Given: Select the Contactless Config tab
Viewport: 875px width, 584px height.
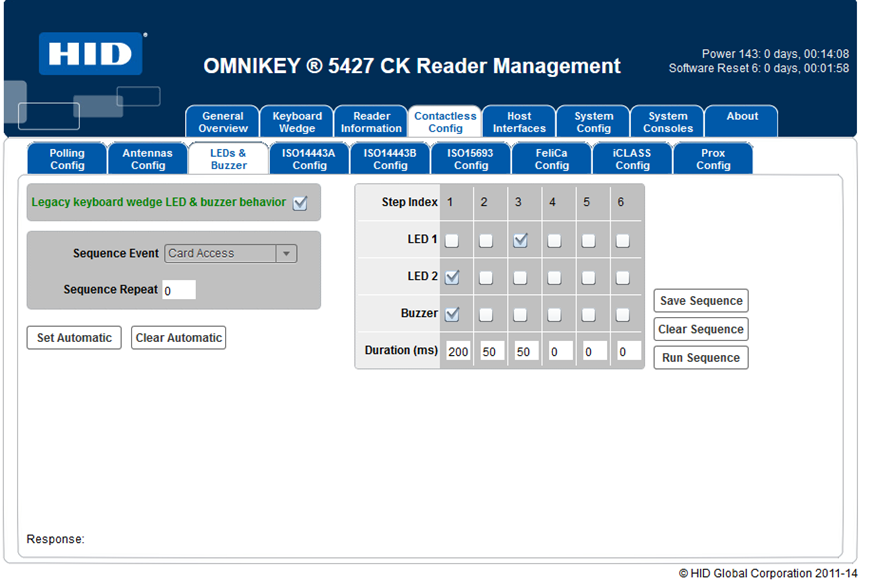Looking at the screenshot, I should tap(445, 122).
